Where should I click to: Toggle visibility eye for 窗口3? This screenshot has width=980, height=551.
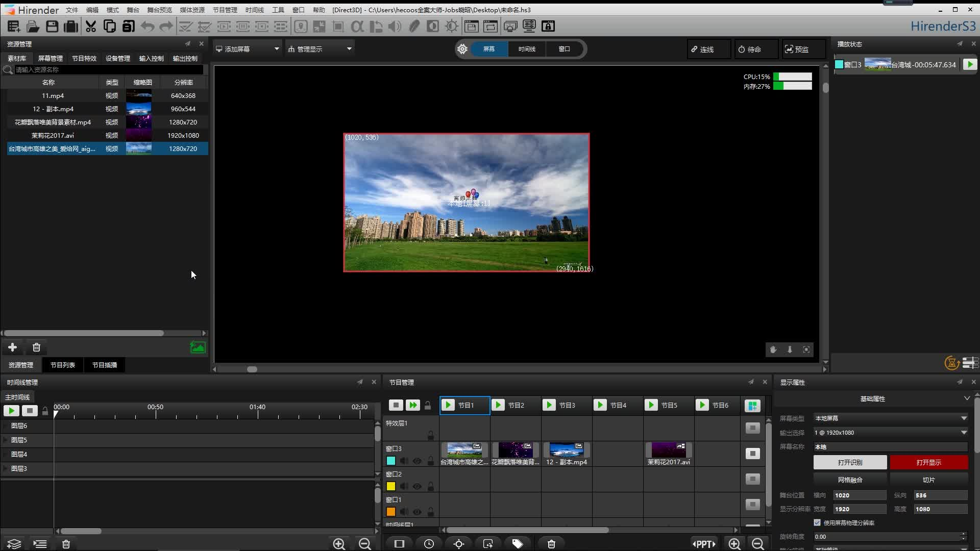coord(417,461)
